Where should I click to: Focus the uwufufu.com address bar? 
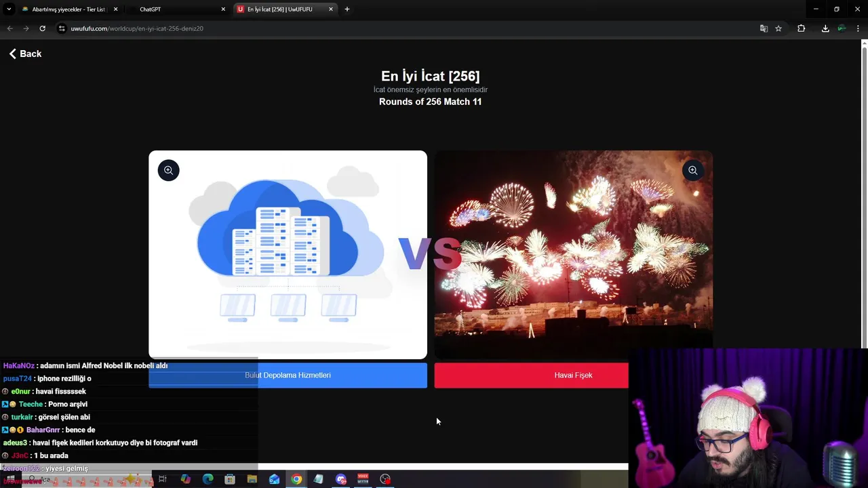pyautogui.click(x=407, y=28)
